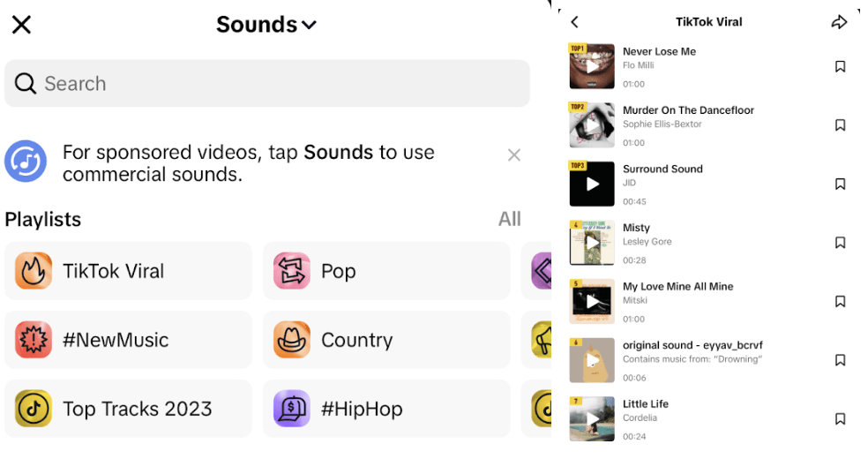Share the TikTok Viral playlist
Screen dimensions: 868x459
point(839,22)
